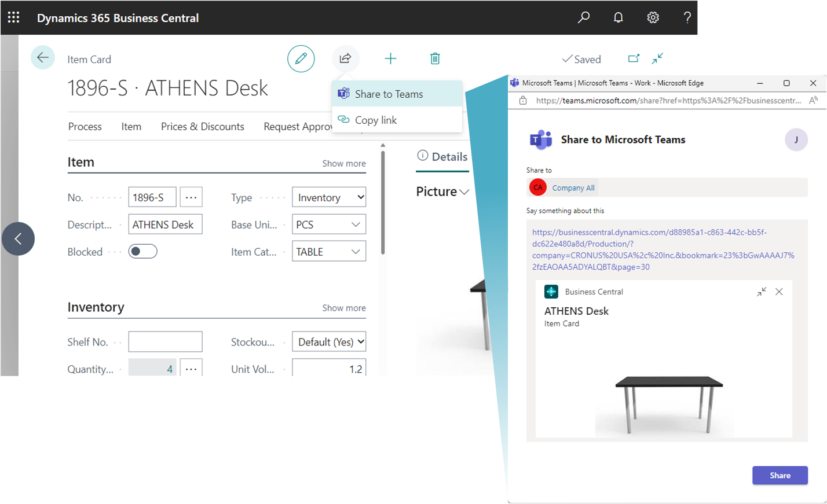This screenshot has width=827, height=504.
Task: Navigate back using the back arrow
Action: pos(43,58)
